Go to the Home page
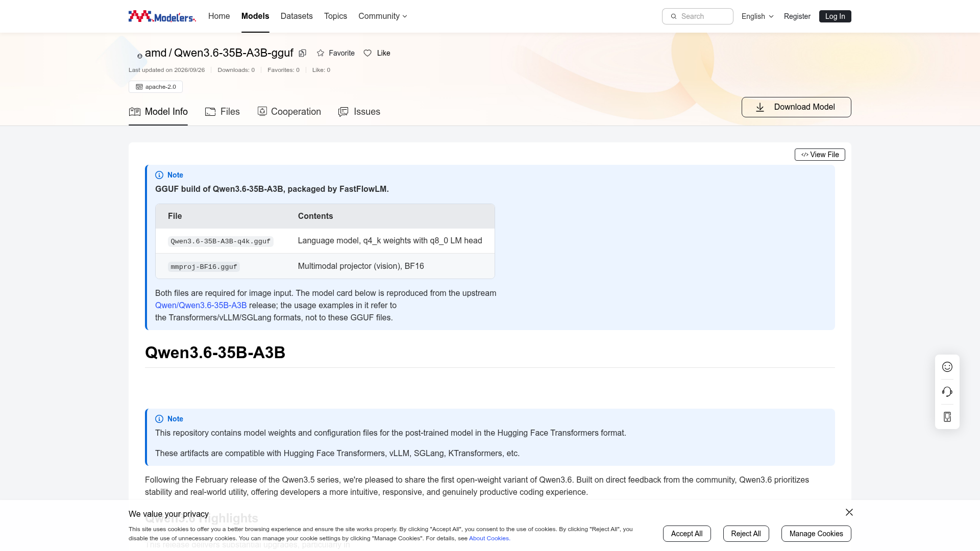980x551 pixels. tap(219, 16)
